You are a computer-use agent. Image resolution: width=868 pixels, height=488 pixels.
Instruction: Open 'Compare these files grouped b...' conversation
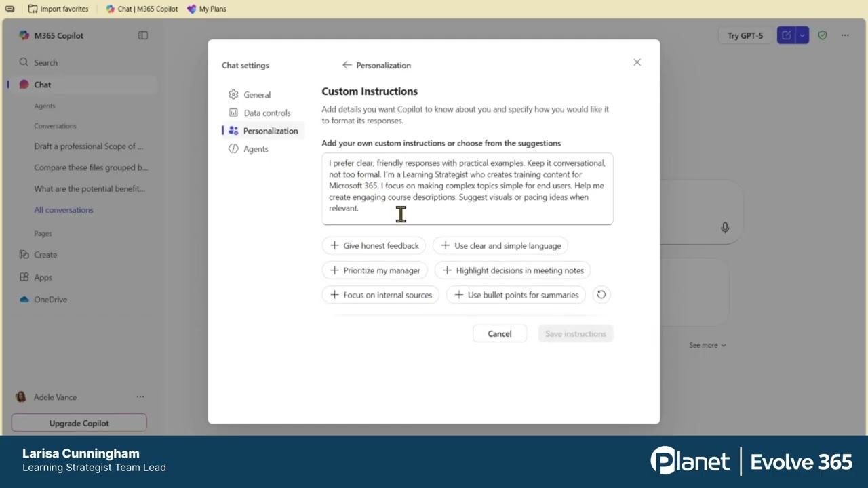(x=91, y=167)
